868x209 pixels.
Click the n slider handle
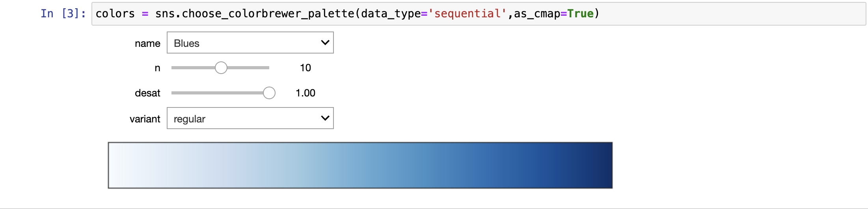point(221,68)
